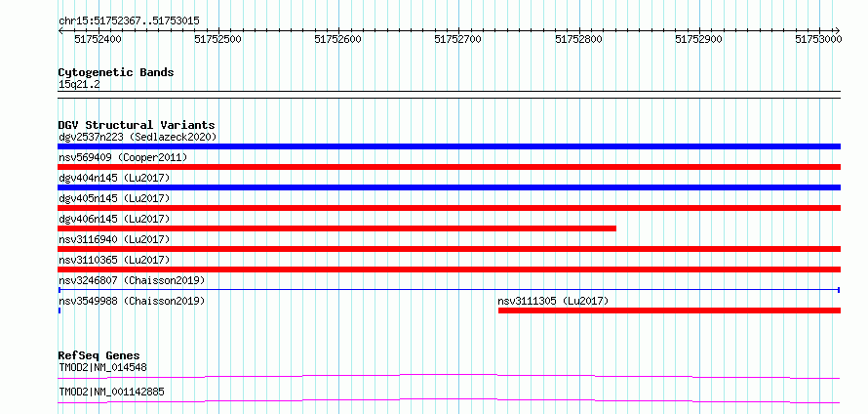Screen dimensions: 868x414
Task: Open variant label nsv569409 (Cooper2011)
Action: tap(123, 157)
